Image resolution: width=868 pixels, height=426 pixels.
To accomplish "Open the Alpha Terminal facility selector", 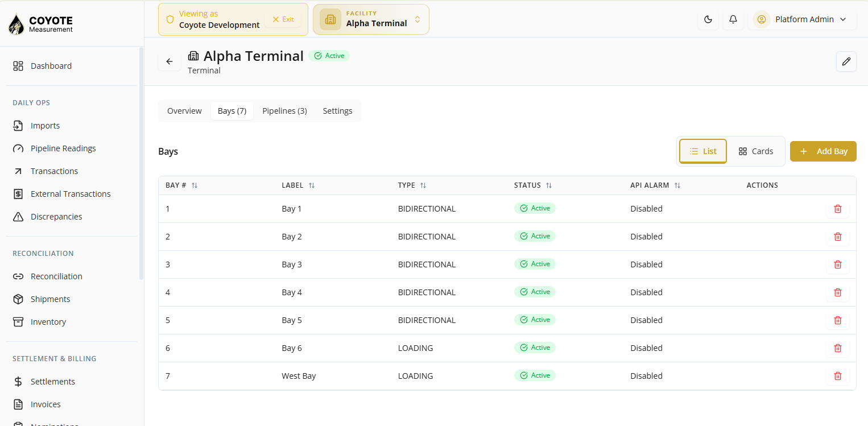I will pyautogui.click(x=371, y=19).
